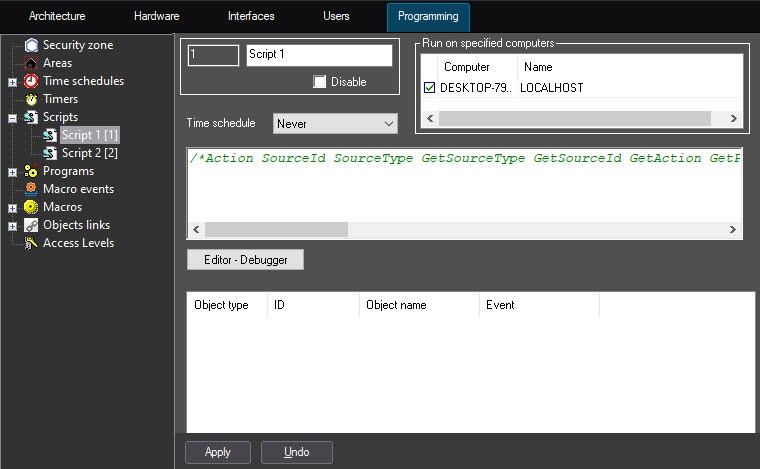The height and width of the screenshot is (469, 760).
Task: Click left arrow of script code scrollbar
Action: click(196, 230)
